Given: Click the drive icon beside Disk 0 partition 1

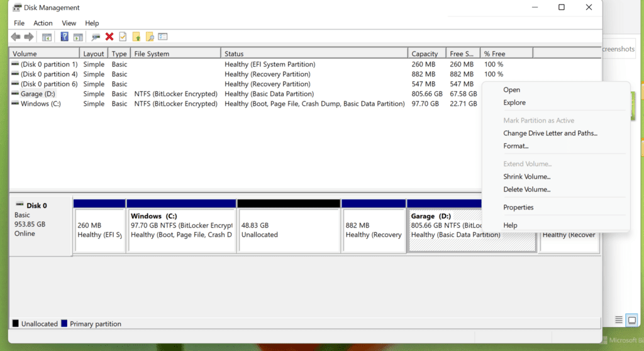Looking at the screenshot, I should pyautogui.click(x=15, y=64).
